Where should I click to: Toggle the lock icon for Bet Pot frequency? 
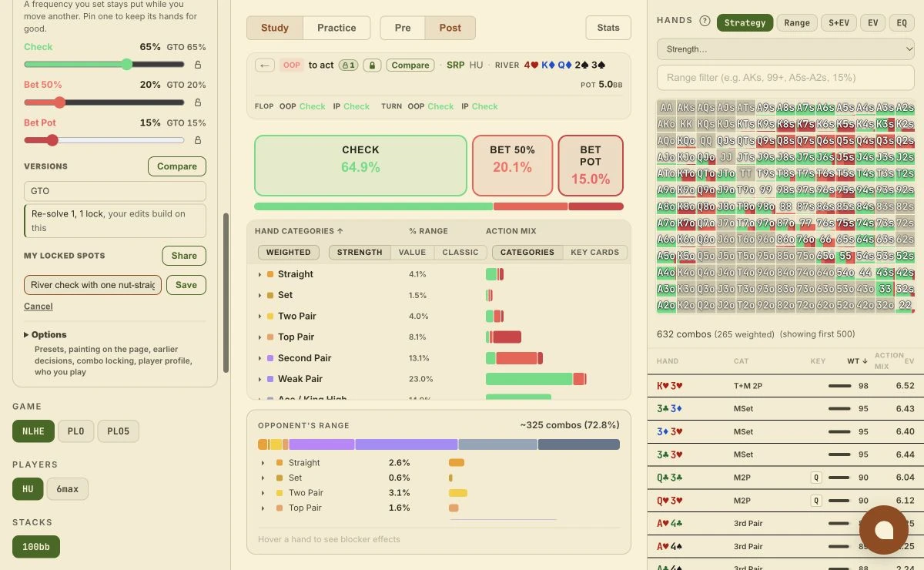click(x=198, y=140)
